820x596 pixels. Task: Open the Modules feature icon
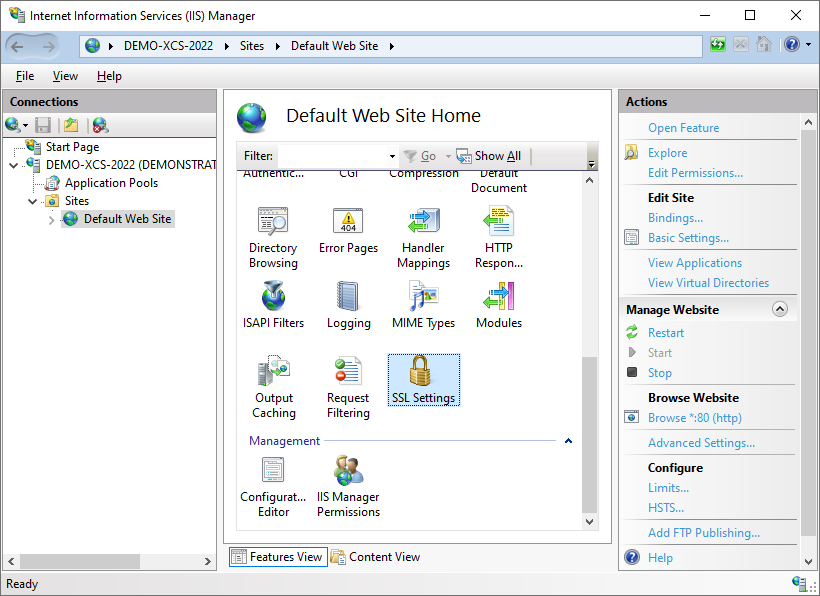[499, 305]
